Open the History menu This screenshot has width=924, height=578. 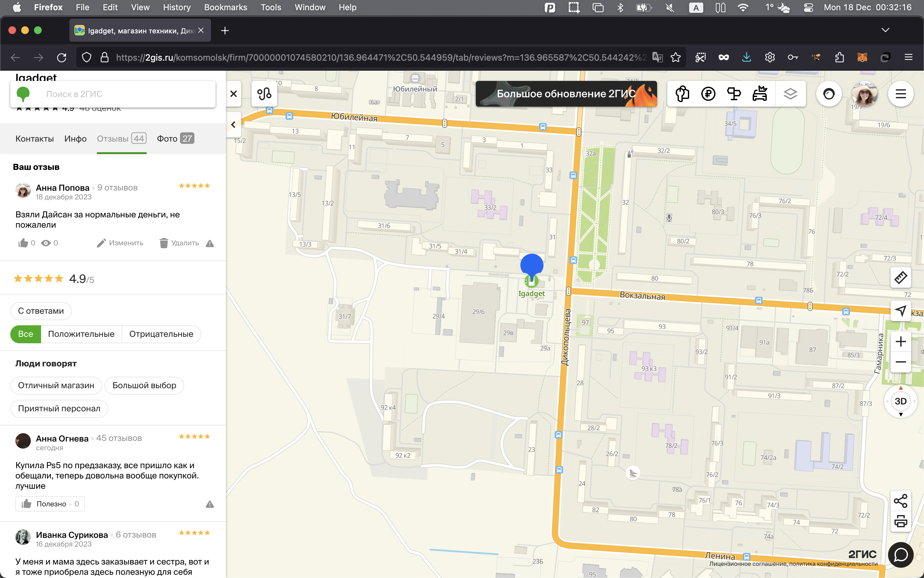tap(177, 7)
